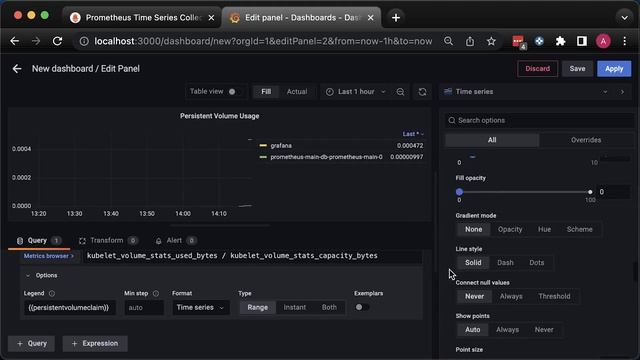Click the info icon next to Legend

(x=52, y=293)
